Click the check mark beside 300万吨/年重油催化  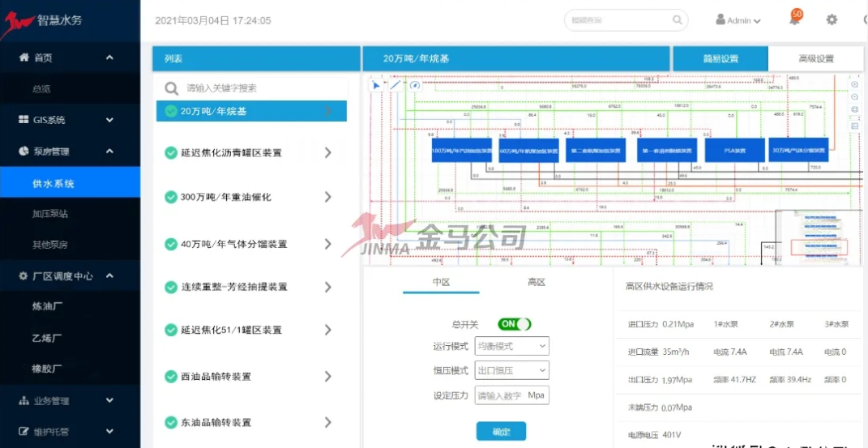[171, 197]
